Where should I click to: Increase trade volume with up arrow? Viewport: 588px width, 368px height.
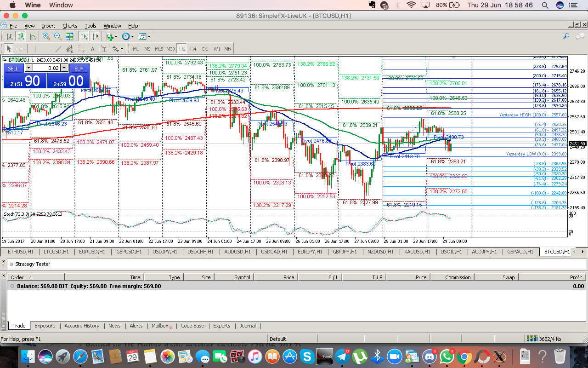coord(64,68)
